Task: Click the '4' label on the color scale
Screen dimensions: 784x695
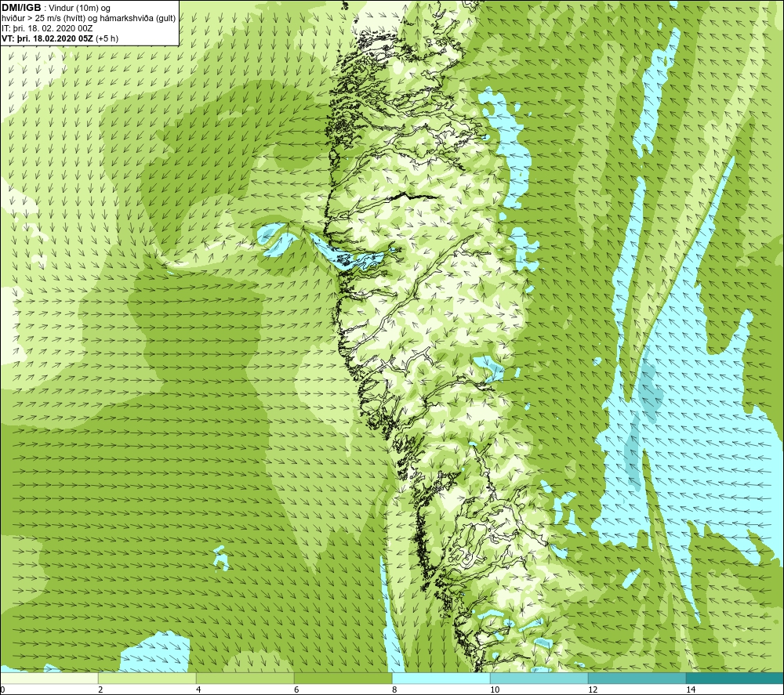Action: [x=198, y=690]
